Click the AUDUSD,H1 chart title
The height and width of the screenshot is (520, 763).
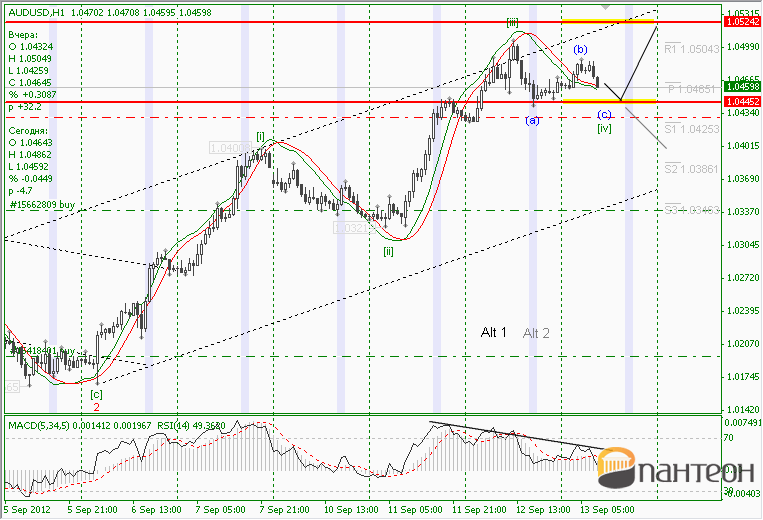(36, 13)
